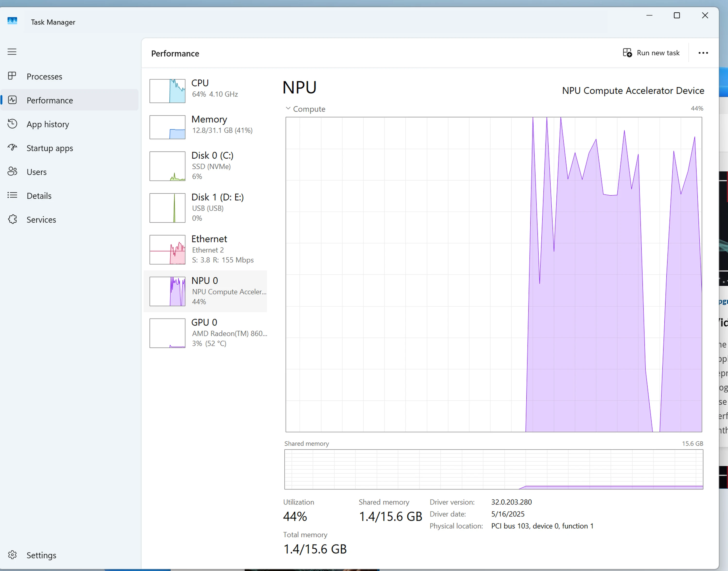Viewport: 728px width, 571px height.
Task: Open the Processes page in sidebar
Action: click(x=45, y=76)
